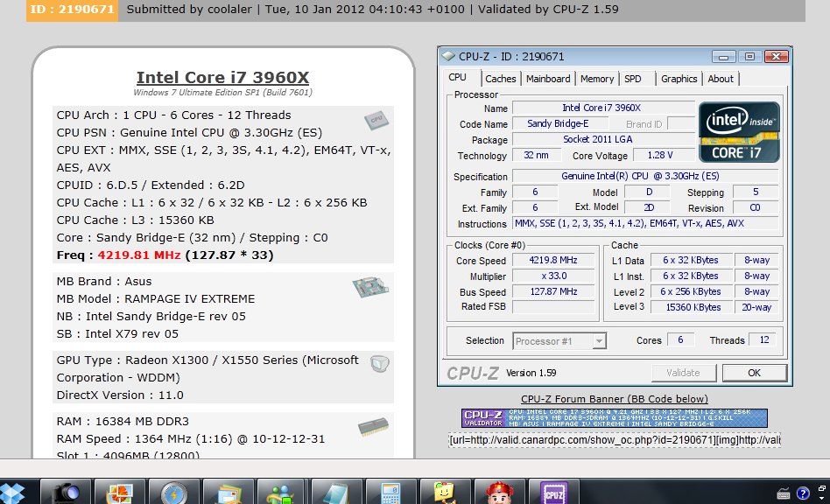This screenshot has height=504, width=830.
Task: Click the Core Speed 4219.8 MHz field
Action: [553, 260]
